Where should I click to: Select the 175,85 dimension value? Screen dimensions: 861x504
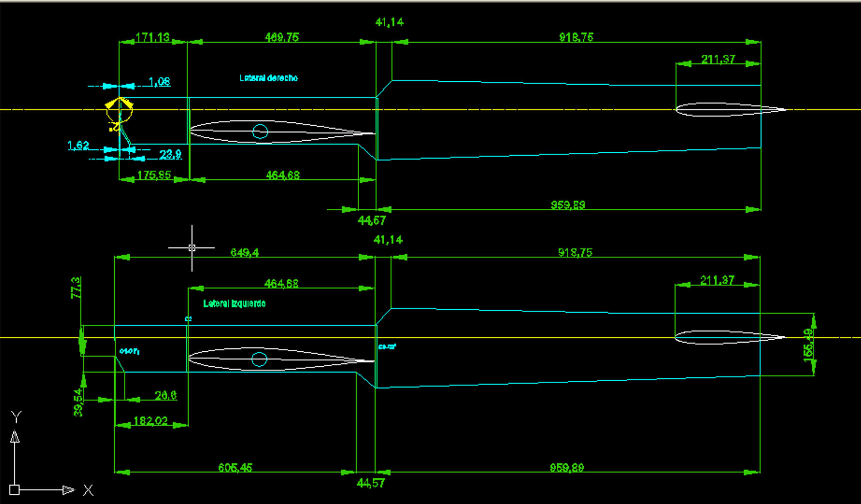click(154, 175)
